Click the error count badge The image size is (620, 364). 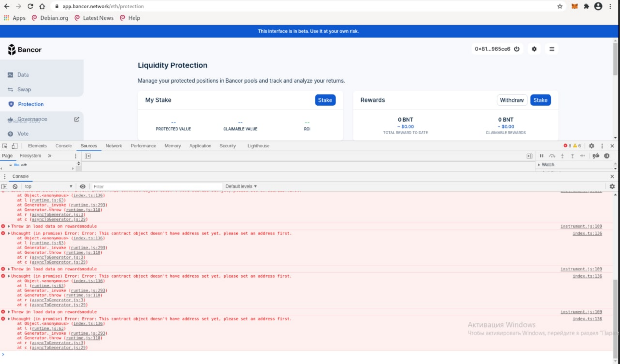(x=567, y=146)
